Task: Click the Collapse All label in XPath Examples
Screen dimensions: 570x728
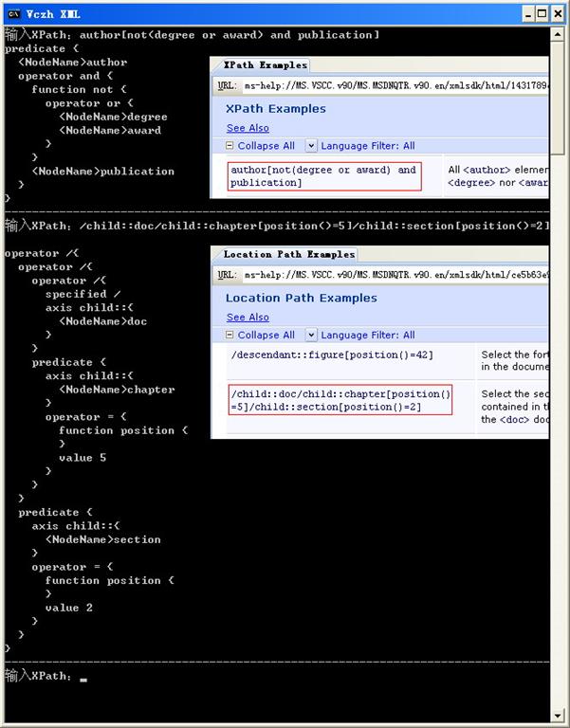Action: pyautogui.click(x=267, y=146)
